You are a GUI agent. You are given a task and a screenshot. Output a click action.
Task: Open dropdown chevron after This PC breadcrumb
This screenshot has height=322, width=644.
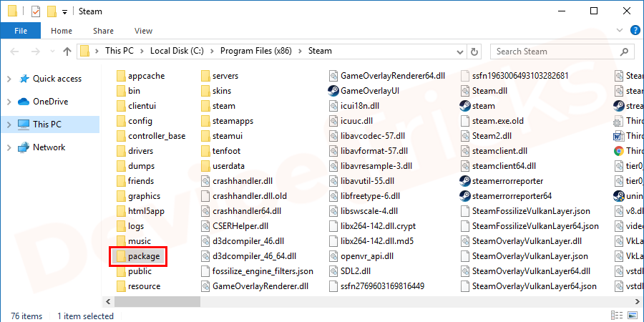(x=142, y=52)
